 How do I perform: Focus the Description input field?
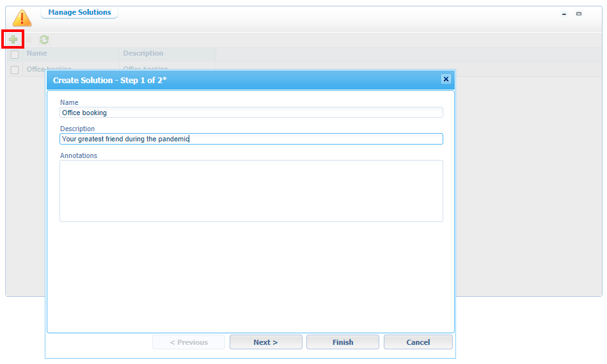pos(251,139)
